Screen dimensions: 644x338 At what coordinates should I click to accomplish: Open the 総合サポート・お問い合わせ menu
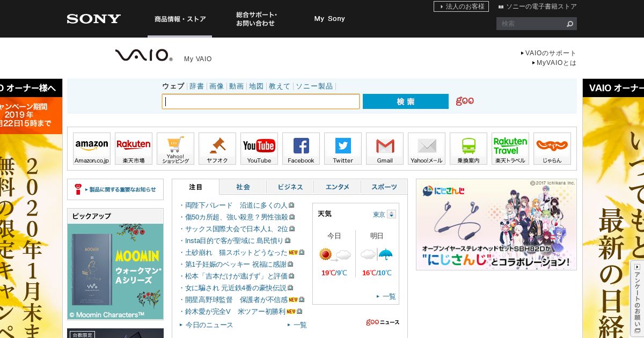(x=257, y=19)
